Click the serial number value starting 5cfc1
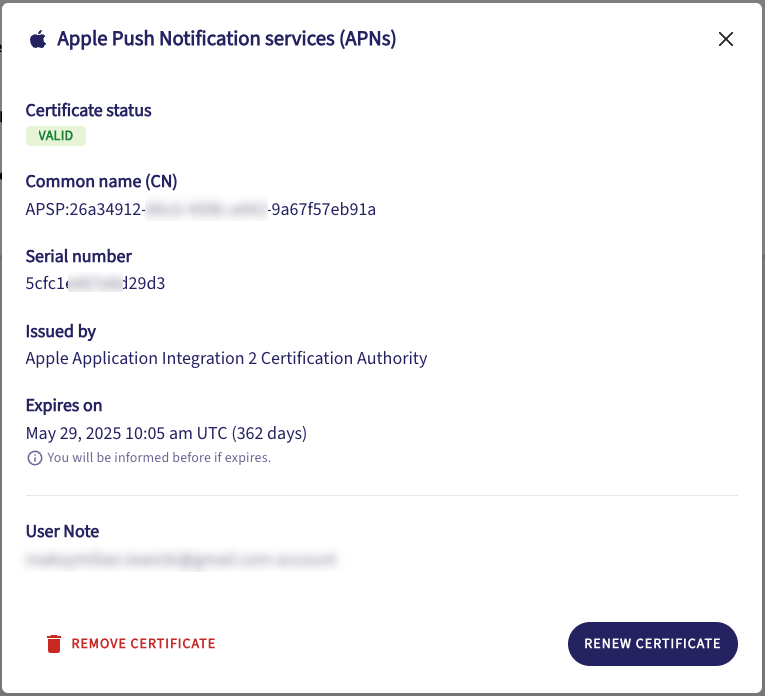Image resolution: width=765 pixels, height=696 pixels. click(x=95, y=283)
